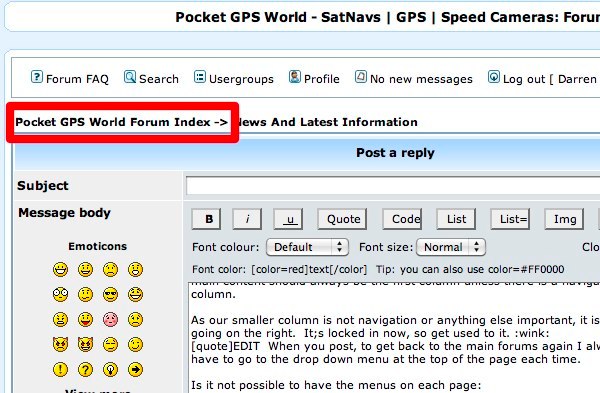This screenshot has width=600, height=393.
Task: Insert the Sad frowning emoticon
Action: point(110,269)
